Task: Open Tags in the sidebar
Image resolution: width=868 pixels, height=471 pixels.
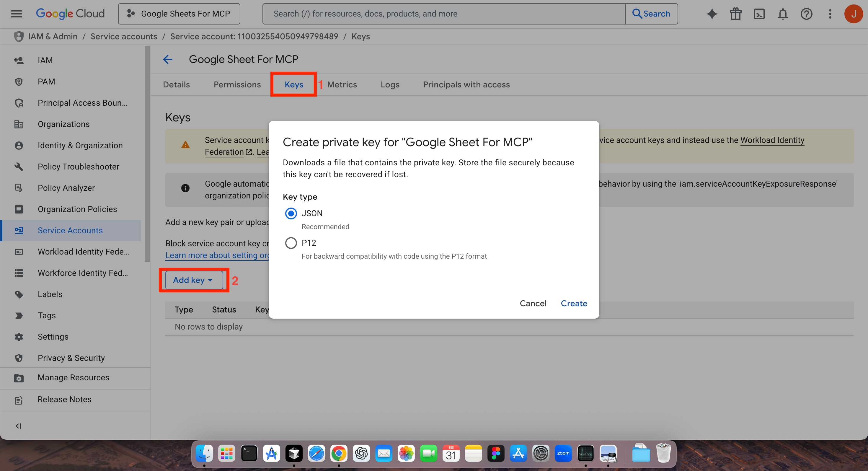Action: pos(71,315)
